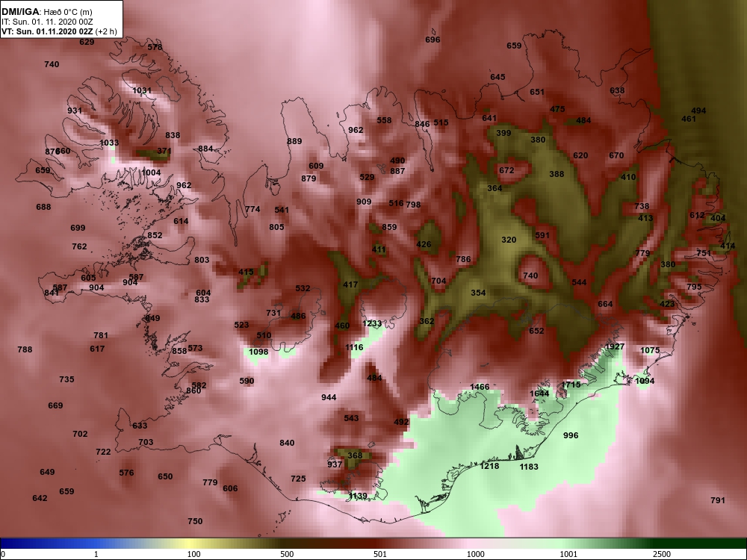Click the map value 591
Viewport: 747px width, 560px height.
pyautogui.click(x=542, y=234)
